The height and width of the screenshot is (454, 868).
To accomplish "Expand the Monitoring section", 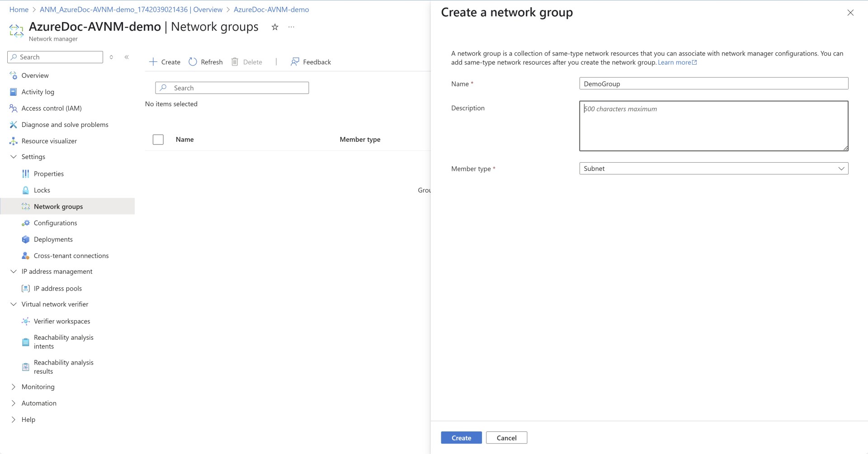I will pos(13,387).
